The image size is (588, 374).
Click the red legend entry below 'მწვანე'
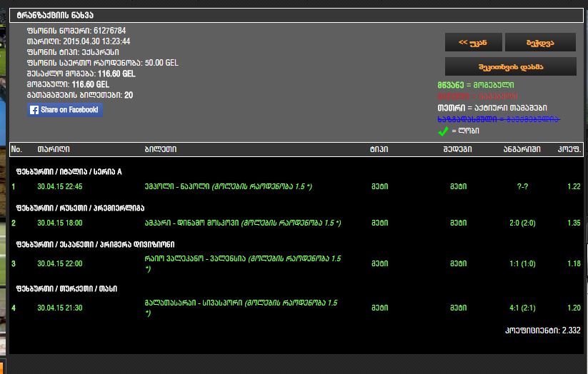(x=477, y=96)
